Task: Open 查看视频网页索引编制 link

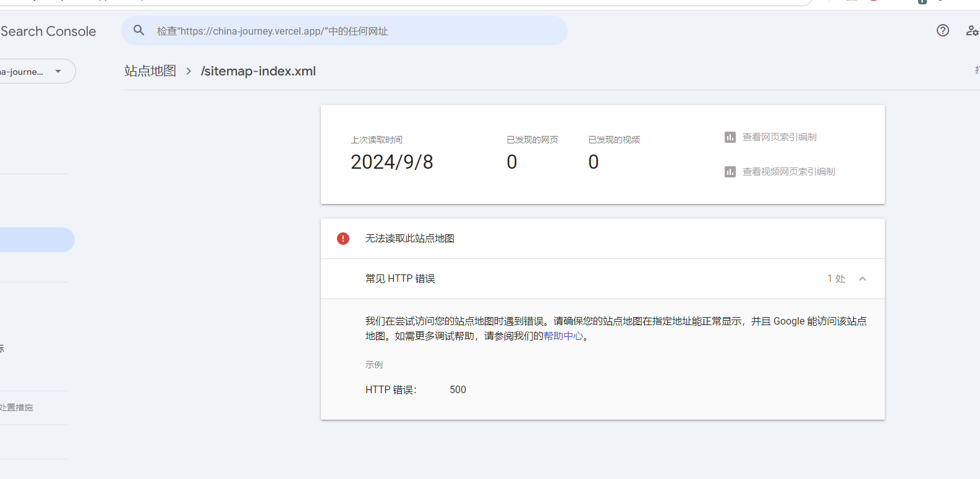Action: click(789, 172)
